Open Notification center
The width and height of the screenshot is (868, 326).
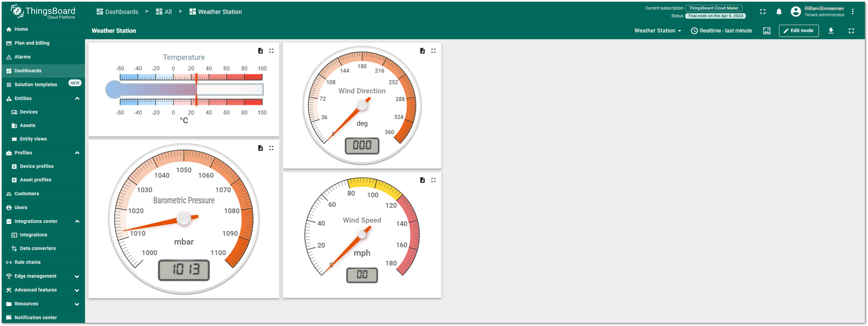pyautogui.click(x=43, y=317)
